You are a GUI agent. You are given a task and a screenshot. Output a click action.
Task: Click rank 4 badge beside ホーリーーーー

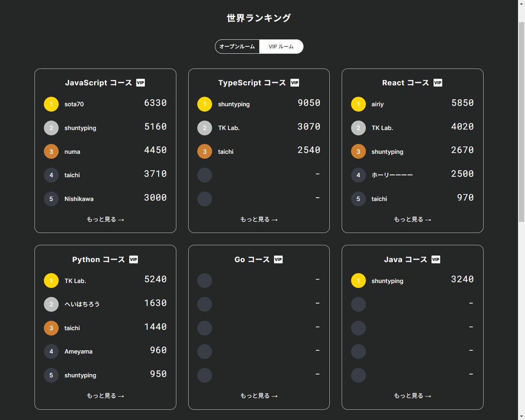tap(358, 175)
